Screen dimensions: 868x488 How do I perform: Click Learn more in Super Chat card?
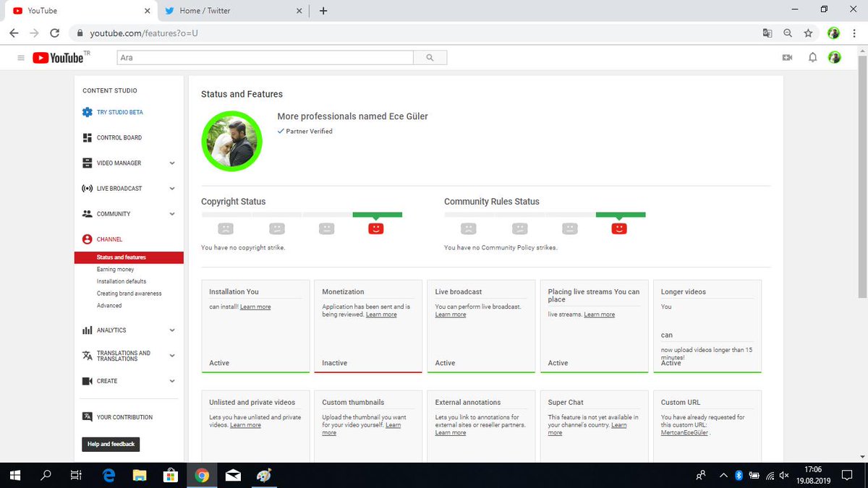click(x=587, y=429)
